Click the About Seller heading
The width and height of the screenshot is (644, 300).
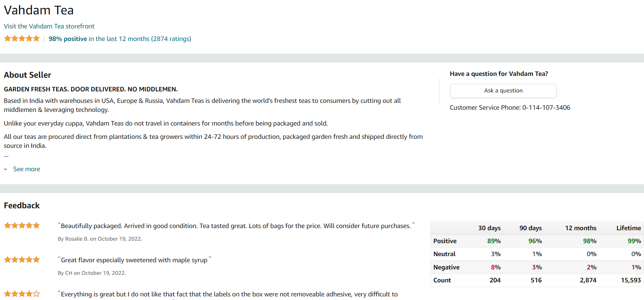point(28,75)
